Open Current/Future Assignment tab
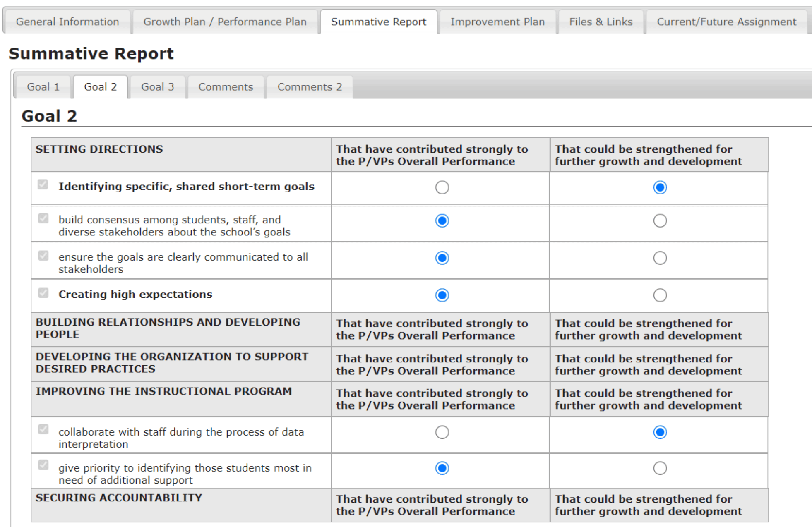Viewport: 812px width, 527px height. [x=726, y=22]
